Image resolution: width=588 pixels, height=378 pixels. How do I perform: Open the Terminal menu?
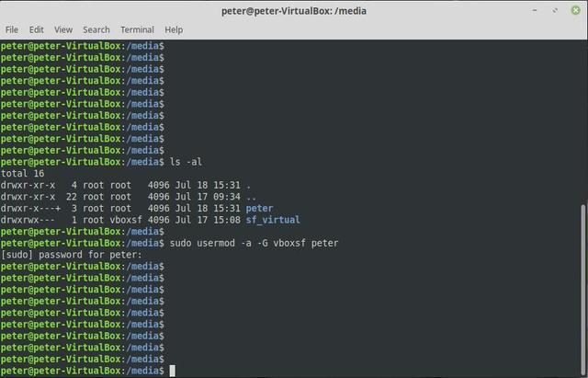(137, 29)
